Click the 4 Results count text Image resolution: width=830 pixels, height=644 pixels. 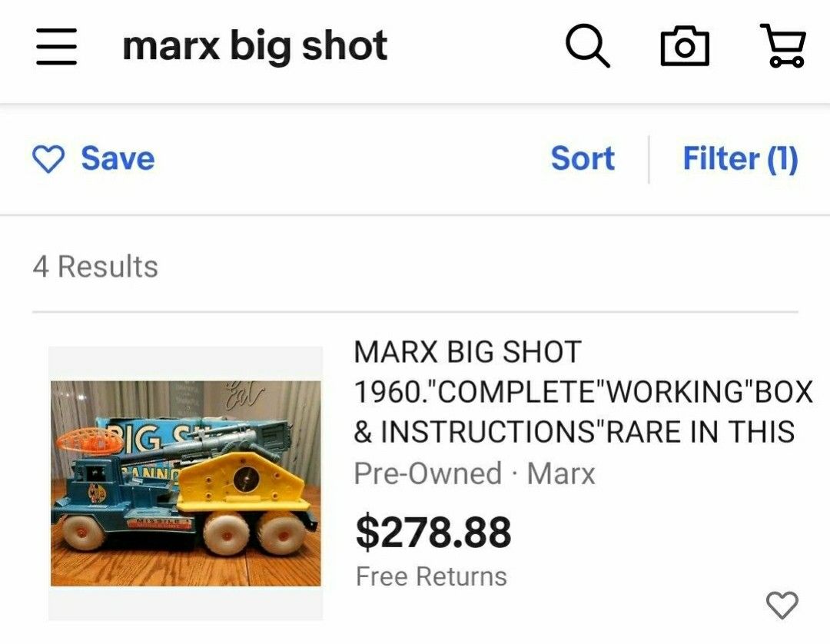pos(95,266)
